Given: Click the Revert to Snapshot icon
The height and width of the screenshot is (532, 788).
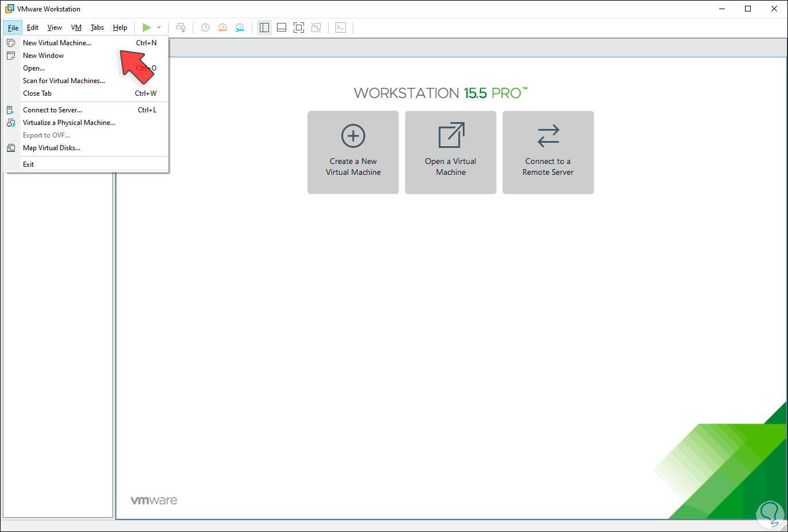Looking at the screenshot, I should (x=223, y=28).
